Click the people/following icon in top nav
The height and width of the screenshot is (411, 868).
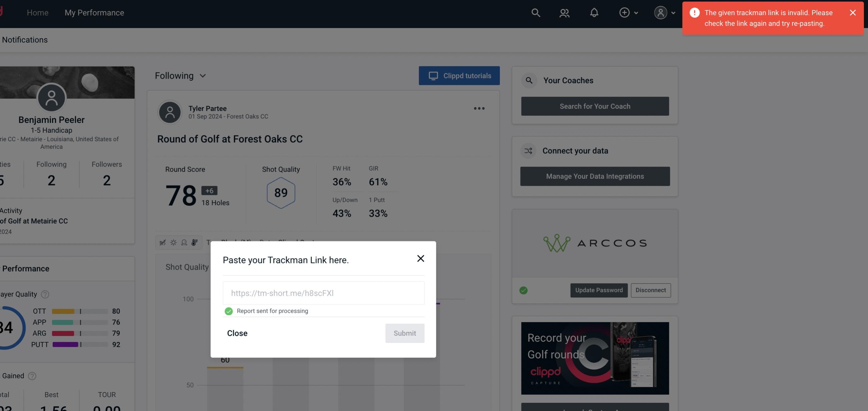(x=565, y=12)
